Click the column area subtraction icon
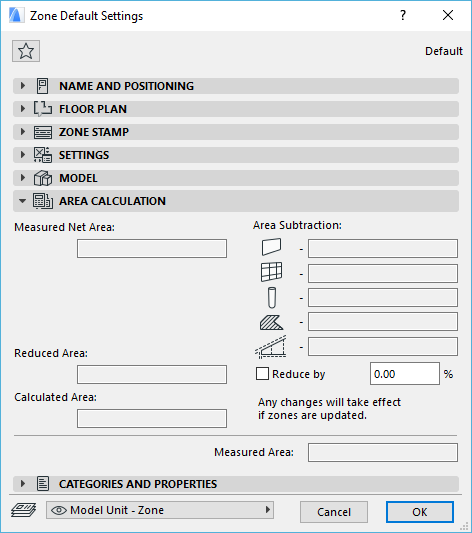 tap(272, 298)
